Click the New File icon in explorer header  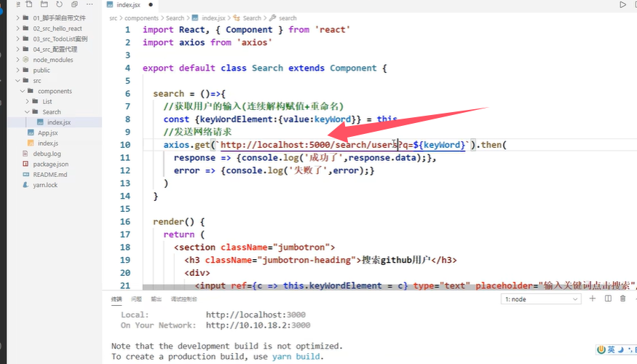(29, 4)
